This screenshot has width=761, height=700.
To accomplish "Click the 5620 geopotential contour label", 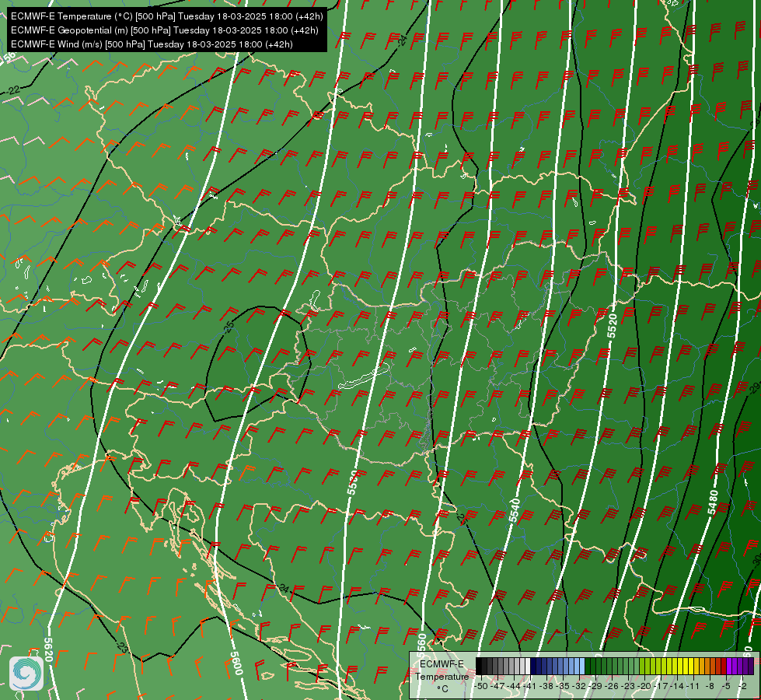I will (x=48, y=649).
